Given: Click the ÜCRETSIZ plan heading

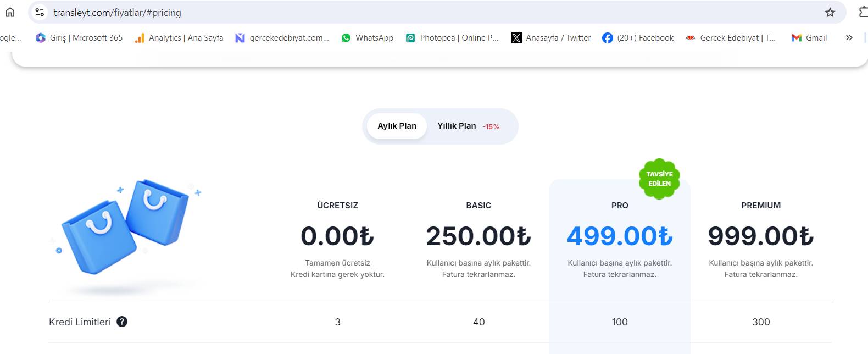Looking at the screenshot, I should pyautogui.click(x=337, y=206).
